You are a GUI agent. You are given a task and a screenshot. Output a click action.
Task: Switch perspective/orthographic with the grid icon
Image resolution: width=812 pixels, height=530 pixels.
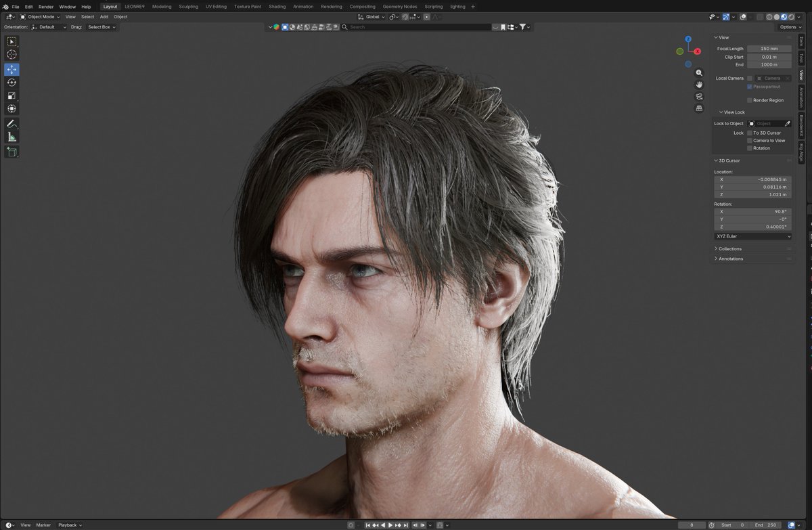coord(699,108)
